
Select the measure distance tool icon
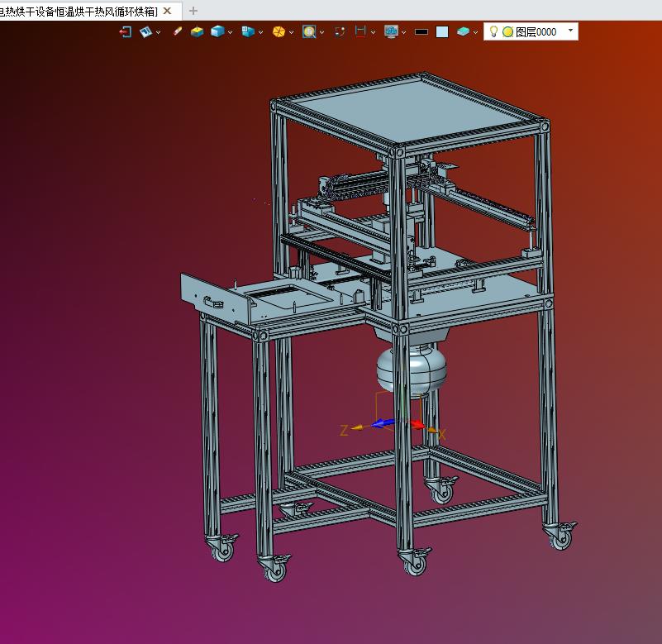360,31
